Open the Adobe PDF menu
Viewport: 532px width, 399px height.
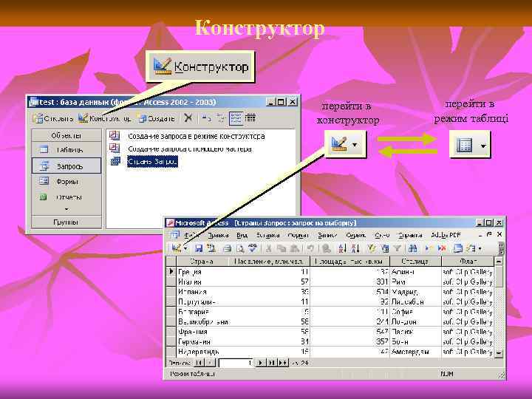point(446,235)
